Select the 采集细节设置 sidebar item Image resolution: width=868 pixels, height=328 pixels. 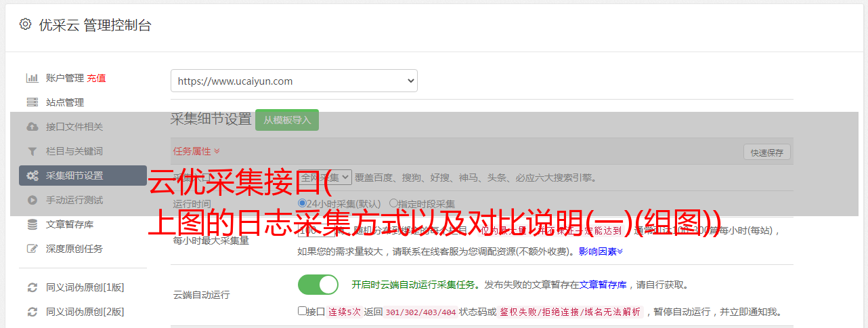[83, 176]
